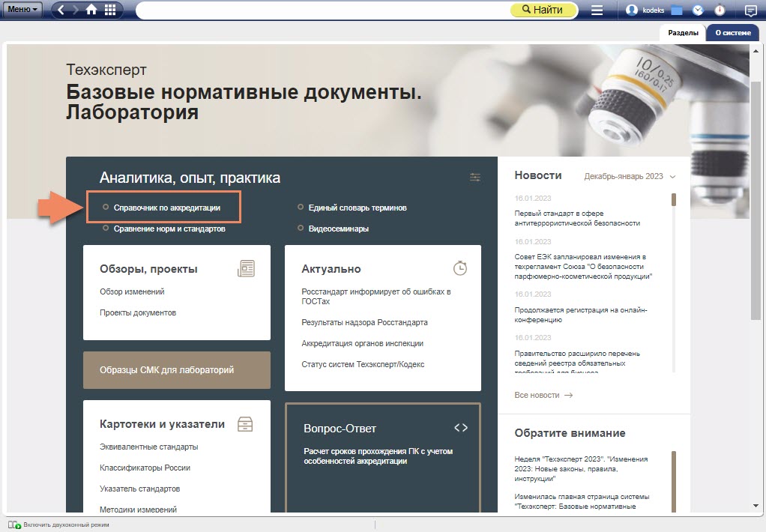Go forward with the right arrow
The width and height of the screenshot is (766, 532).
click(76, 10)
